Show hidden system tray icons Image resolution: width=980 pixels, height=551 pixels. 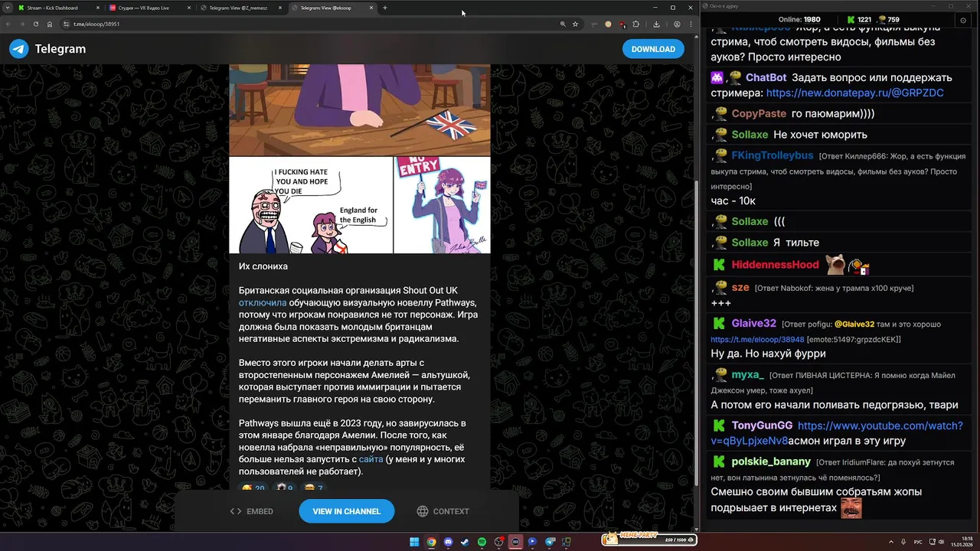891,542
